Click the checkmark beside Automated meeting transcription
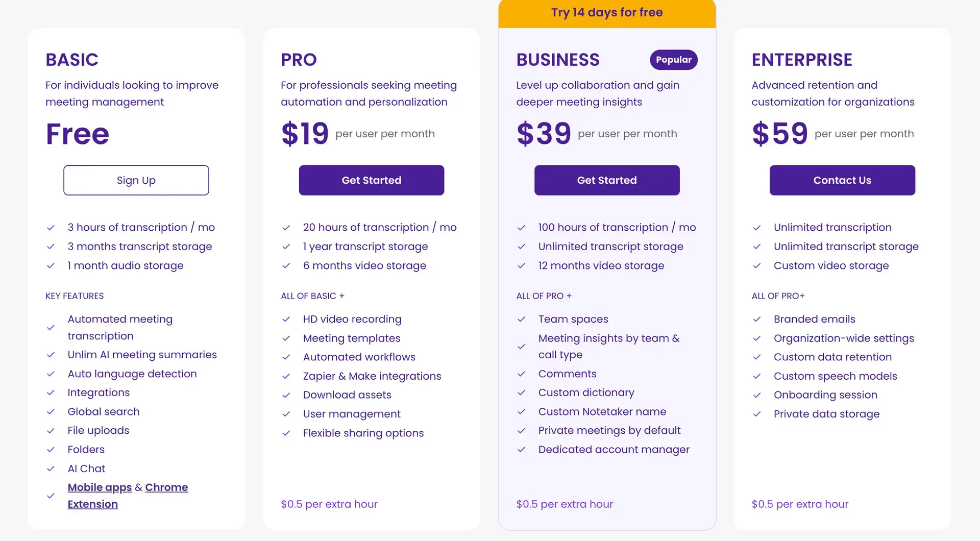 click(51, 327)
